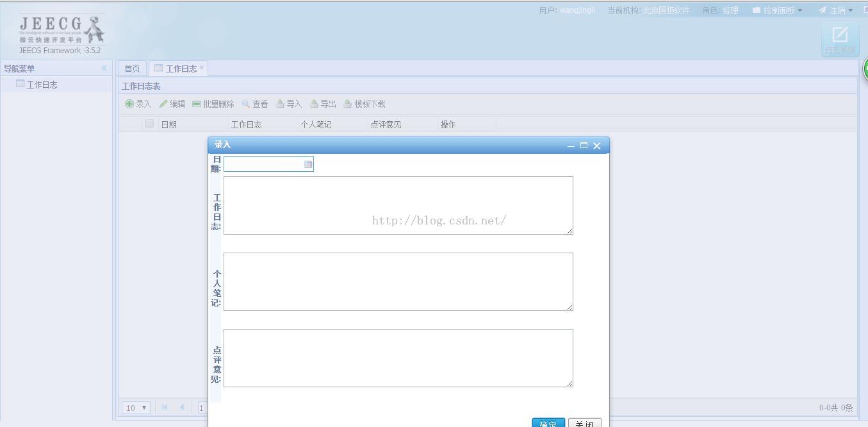Click the 导入 import icon

[x=280, y=104]
